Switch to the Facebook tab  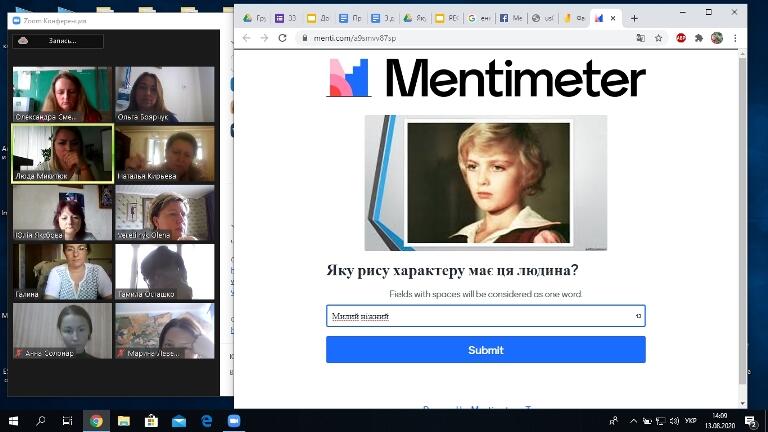510,18
